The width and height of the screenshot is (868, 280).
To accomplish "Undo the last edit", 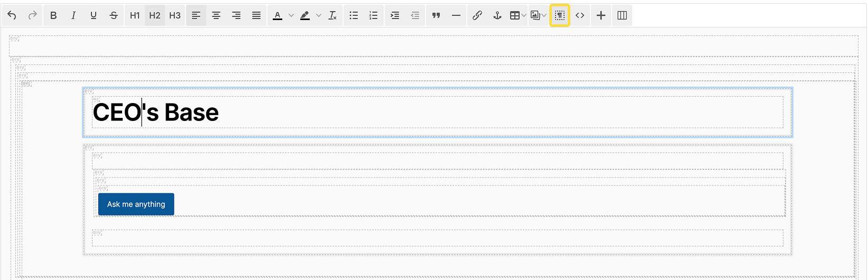I will pos(12,15).
